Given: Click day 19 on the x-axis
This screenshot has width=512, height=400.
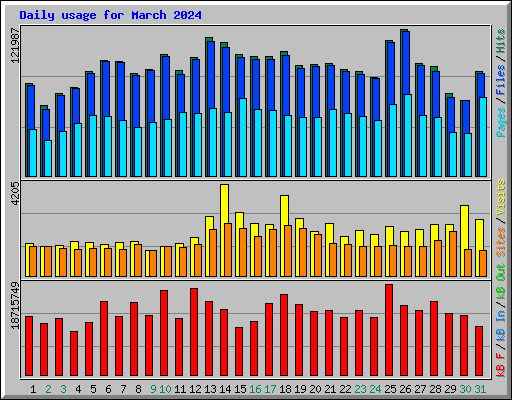Looking at the screenshot, I should click(x=300, y=389).
